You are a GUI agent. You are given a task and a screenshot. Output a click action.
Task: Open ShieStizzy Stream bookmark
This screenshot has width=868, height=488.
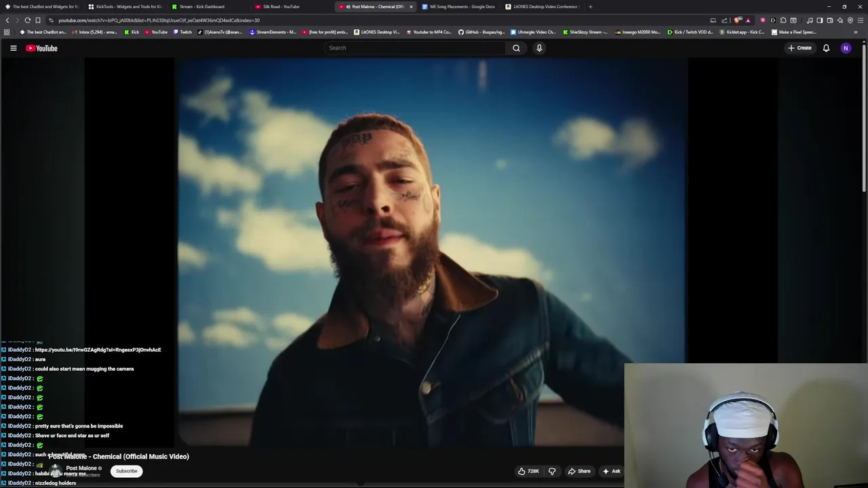pyautogui.click(x=585, y=32)
